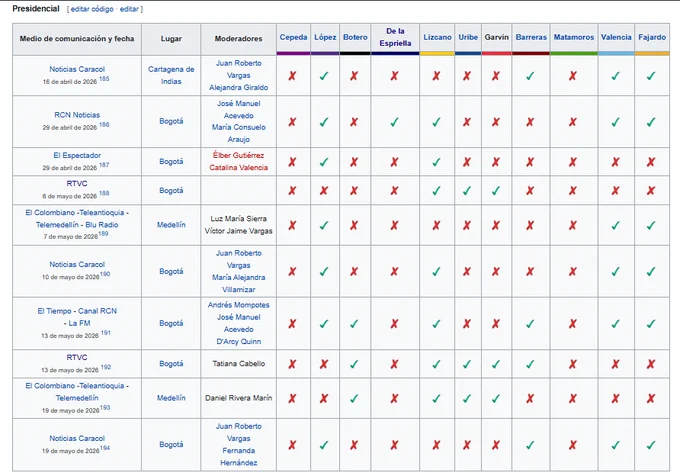Image resolution: width=680 pixels, height=476 pixels.
Task: Click the 'Moderadores' column header
Action: pos(238,39)
